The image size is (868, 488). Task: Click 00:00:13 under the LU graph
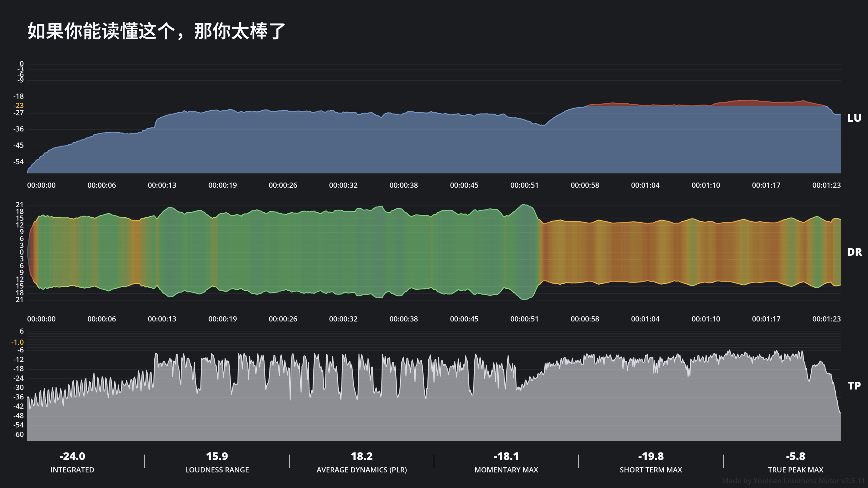point(162,185)
